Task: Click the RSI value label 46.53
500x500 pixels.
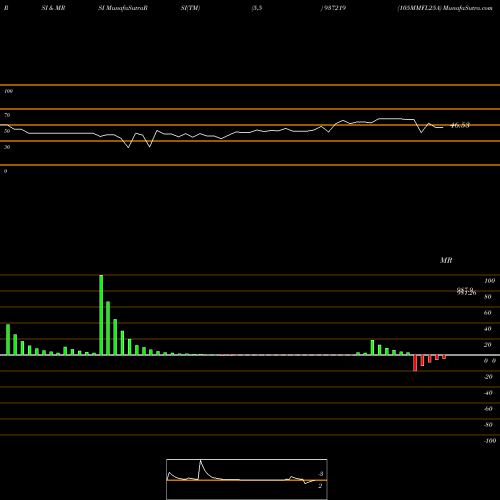Action: point(460,125)
